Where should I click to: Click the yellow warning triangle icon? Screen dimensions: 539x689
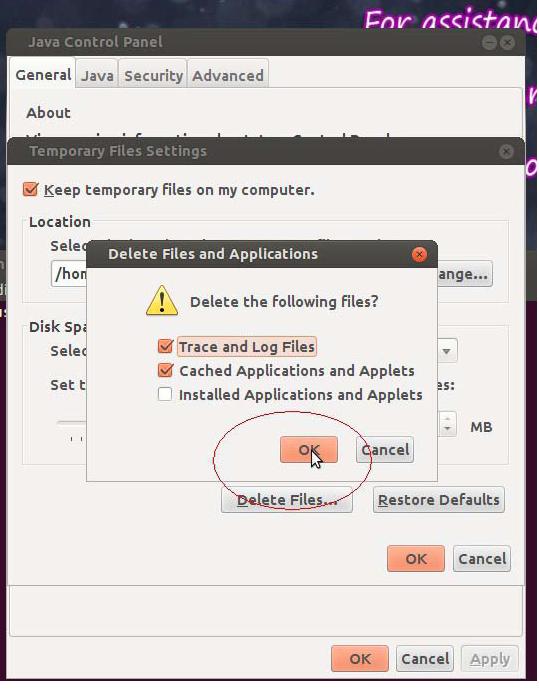coord(162,301)
